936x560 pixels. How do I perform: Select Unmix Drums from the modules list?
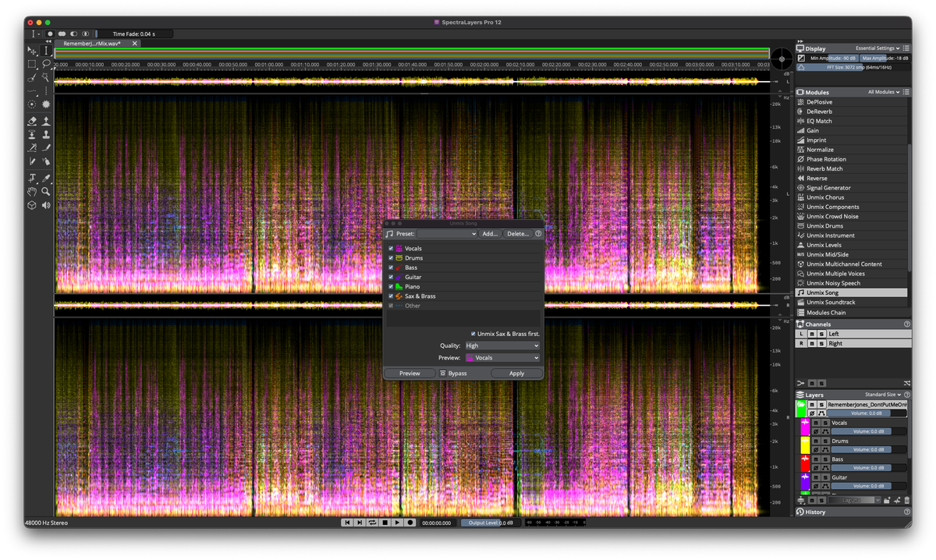pyautogui.click(x=824, y=226)
